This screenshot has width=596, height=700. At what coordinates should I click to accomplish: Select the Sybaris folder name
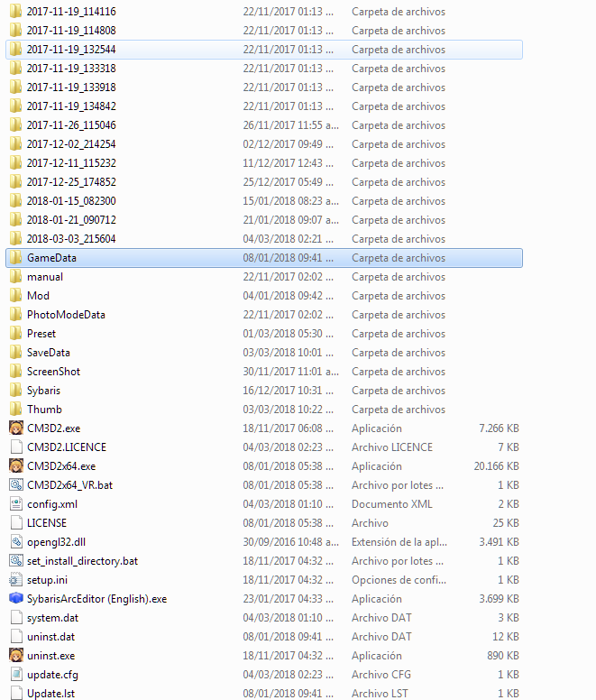pos(43,391)
